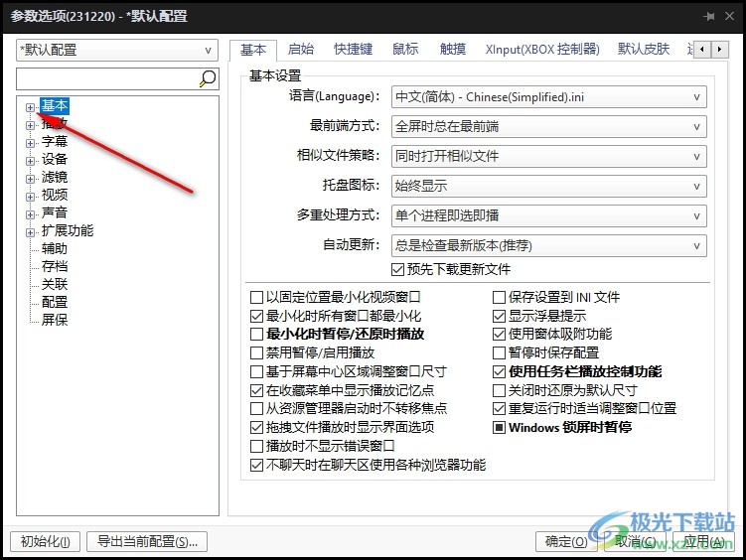This screenshot has width=746, height=560.
Task: Open the 相似文件策略 dropdown
Action: (x=548, y=157)
